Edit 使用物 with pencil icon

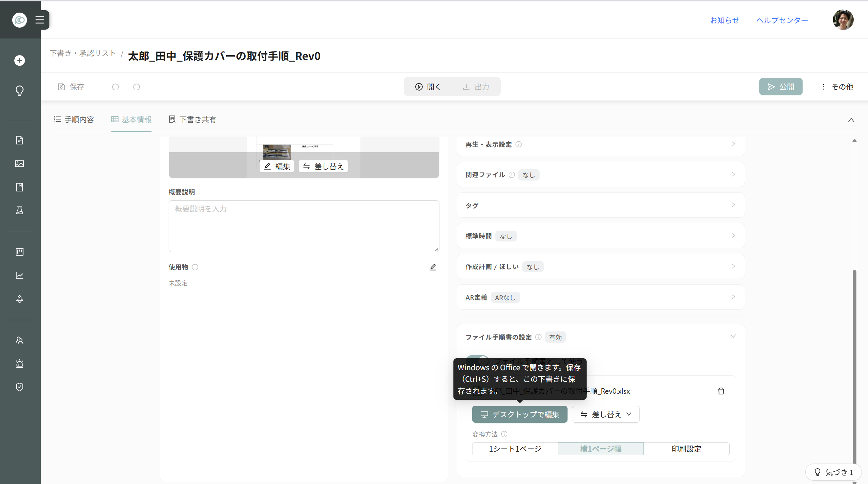(433, 267)
